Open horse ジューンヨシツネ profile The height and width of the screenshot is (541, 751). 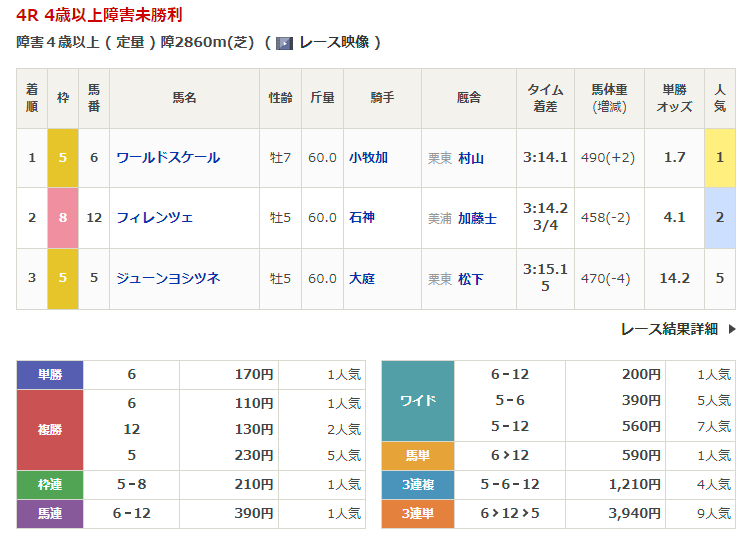[168, 278]
